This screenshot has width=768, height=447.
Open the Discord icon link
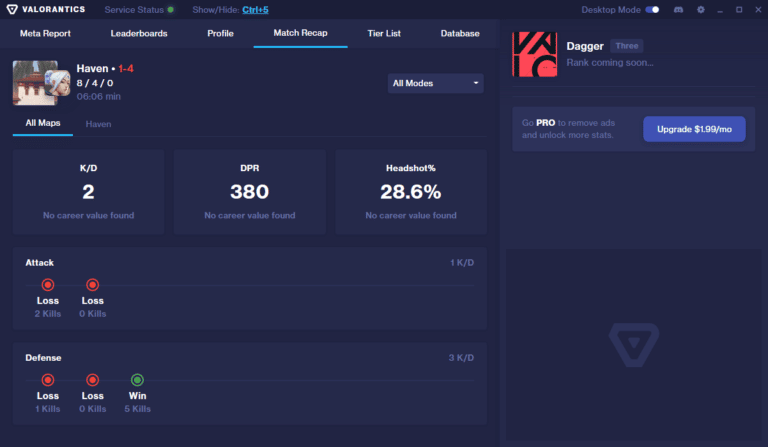tap(678, 10)
